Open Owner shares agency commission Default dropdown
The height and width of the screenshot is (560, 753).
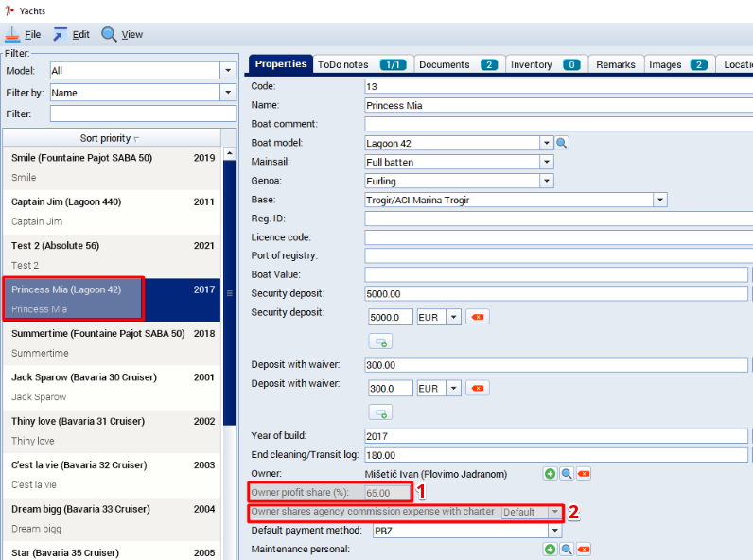point(554,512)
